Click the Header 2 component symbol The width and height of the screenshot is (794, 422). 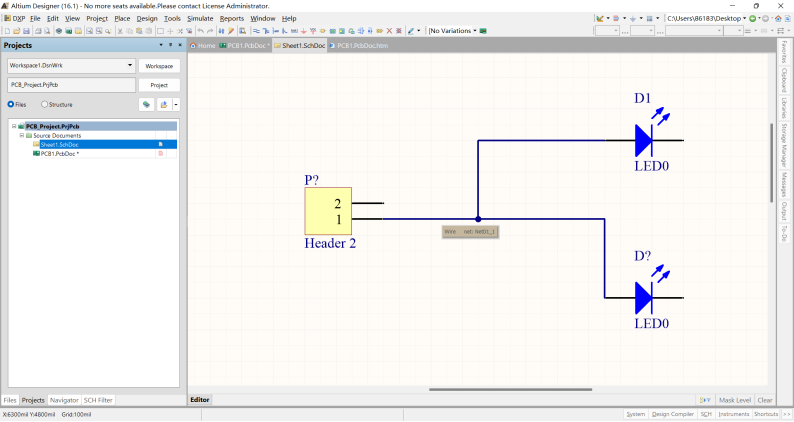328,211
